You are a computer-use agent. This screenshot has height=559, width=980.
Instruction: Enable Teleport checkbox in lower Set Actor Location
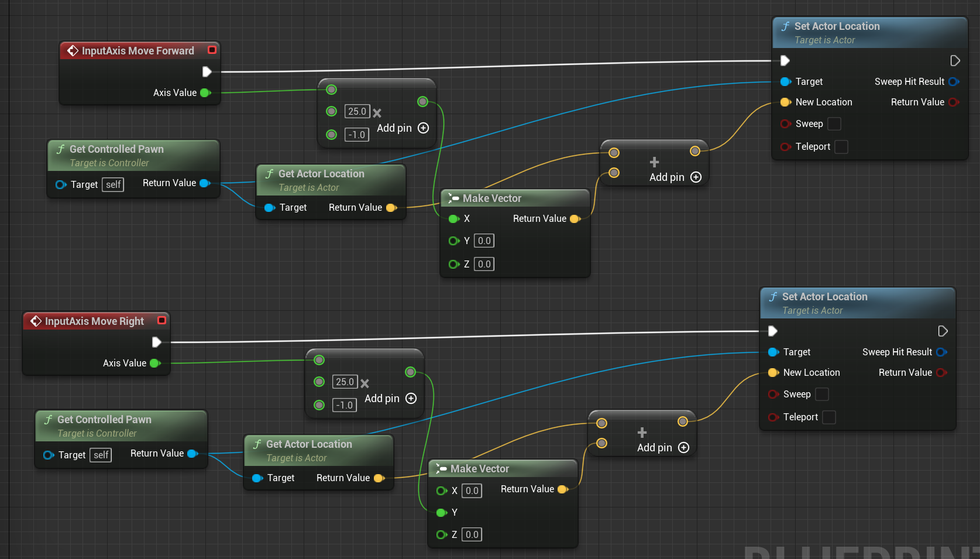[x=829, y=417]
